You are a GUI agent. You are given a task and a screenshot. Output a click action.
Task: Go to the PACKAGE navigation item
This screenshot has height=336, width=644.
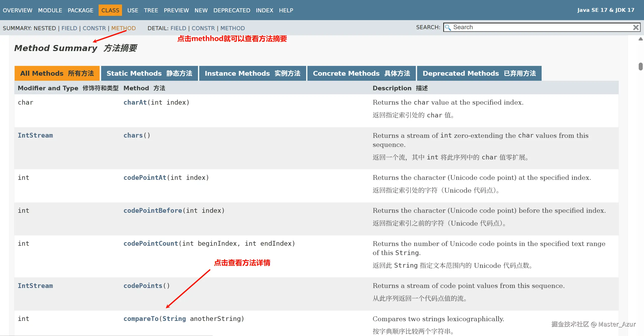point(80,10)
